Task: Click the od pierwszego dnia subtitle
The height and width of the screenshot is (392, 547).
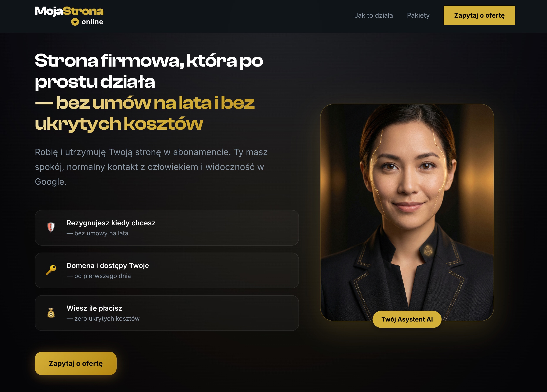Action: coord(99,276)
